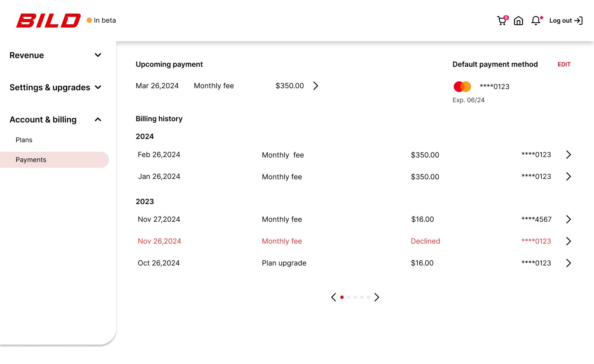The width and height of the screenshot is (594, 364).
Task: Open notifications via the bell icon
Action: tap(535, 20)
